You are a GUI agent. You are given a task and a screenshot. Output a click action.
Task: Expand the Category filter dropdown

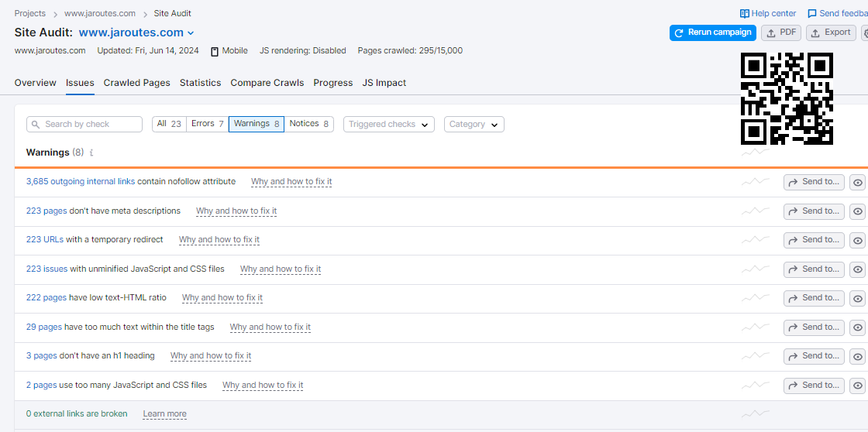pyautogui.click(x=474, y=125)
